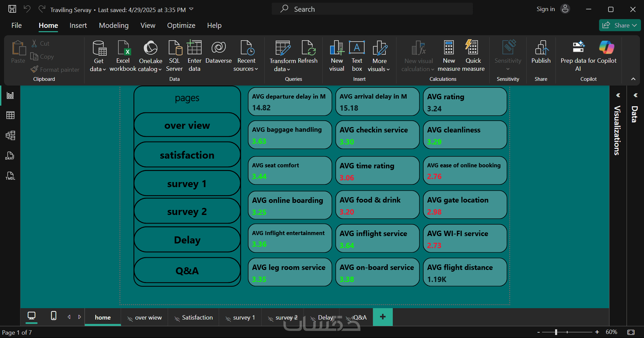Click the Search box
The height and width of the screenshot is (338, 644).
click(372, 9)
